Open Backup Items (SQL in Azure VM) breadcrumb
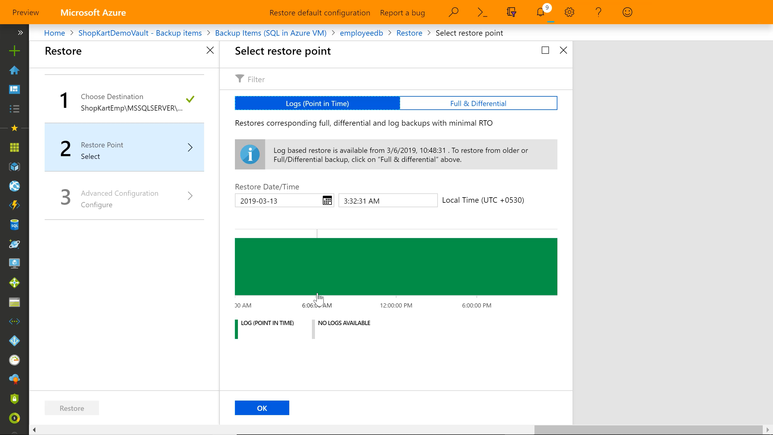Image resolution: width=773 pixels, height=435 pixels. click(x=271, y=33)
